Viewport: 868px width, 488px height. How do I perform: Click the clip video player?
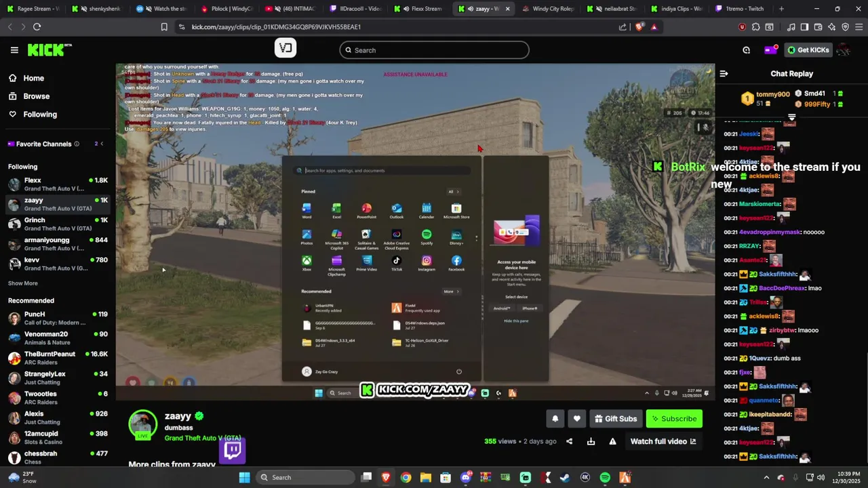click(x=415, y=232)
